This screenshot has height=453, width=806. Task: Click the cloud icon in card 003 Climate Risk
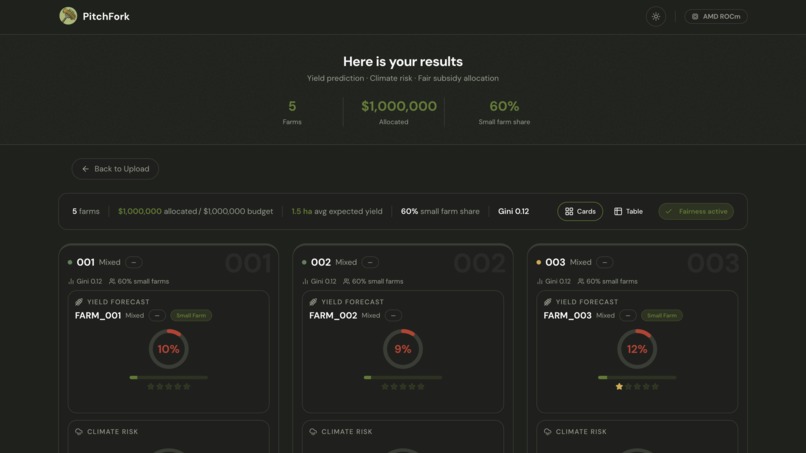pyautogui.click(x=547, y=431)
